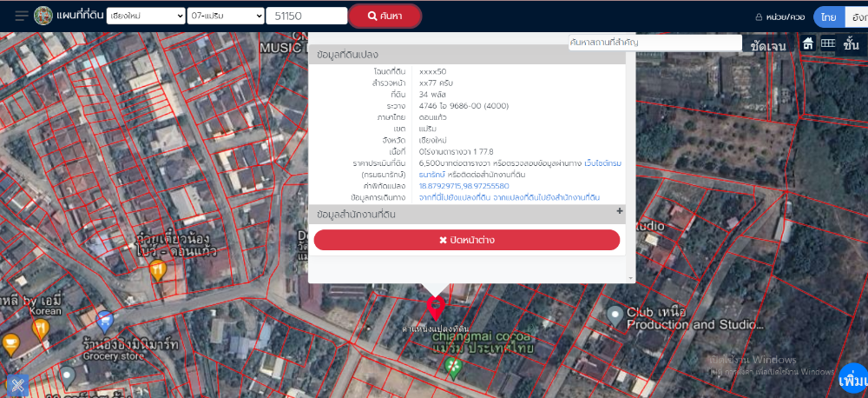
Task: Click the sub-district value ดอนแก้ว
Action: tap(433, 117)
